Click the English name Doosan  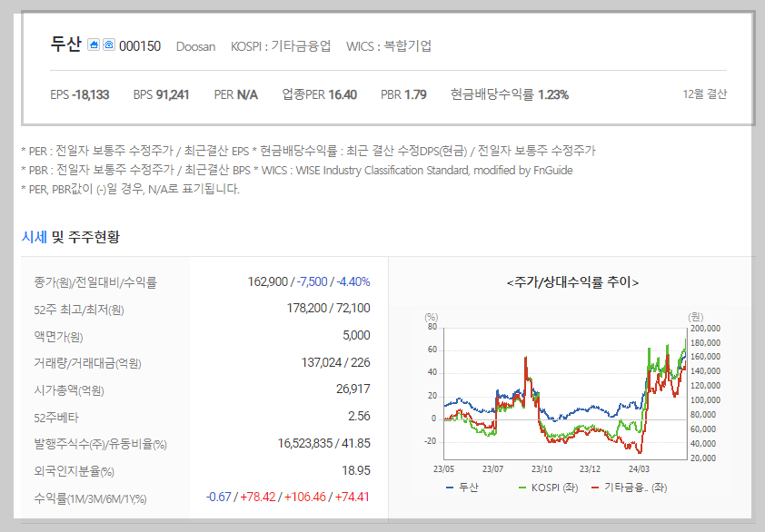pos(195,47)
